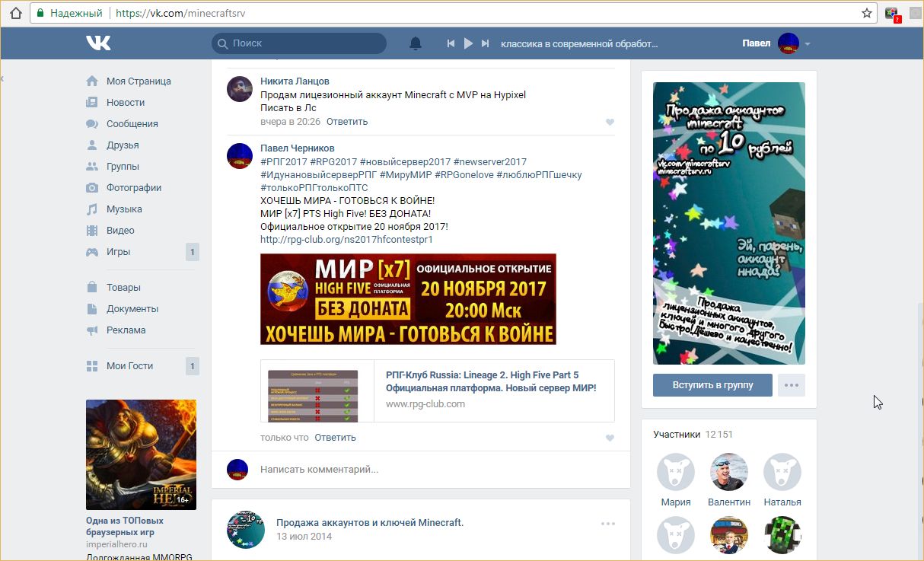Screen dimensions: 924x561
Task: Click hashtag #толькоРПГтолькоПТС
Action: 314,187
